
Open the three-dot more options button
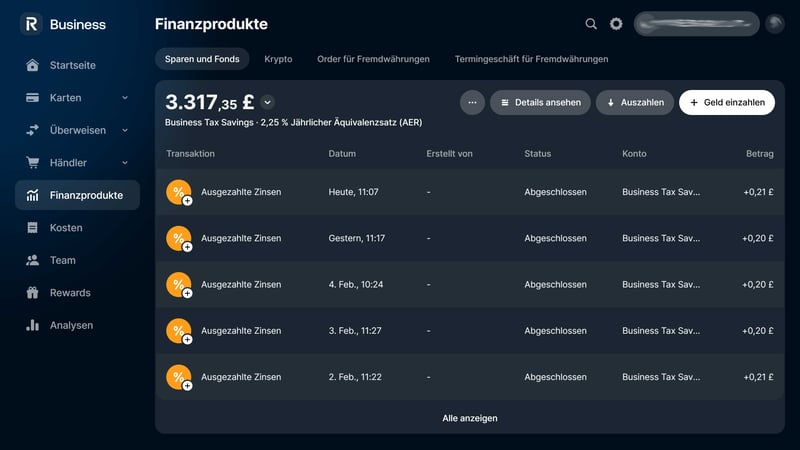(472, 102)
